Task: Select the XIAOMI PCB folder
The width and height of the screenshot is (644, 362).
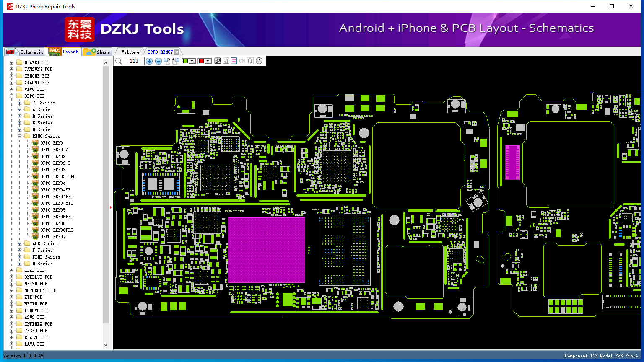Action: 37,83
